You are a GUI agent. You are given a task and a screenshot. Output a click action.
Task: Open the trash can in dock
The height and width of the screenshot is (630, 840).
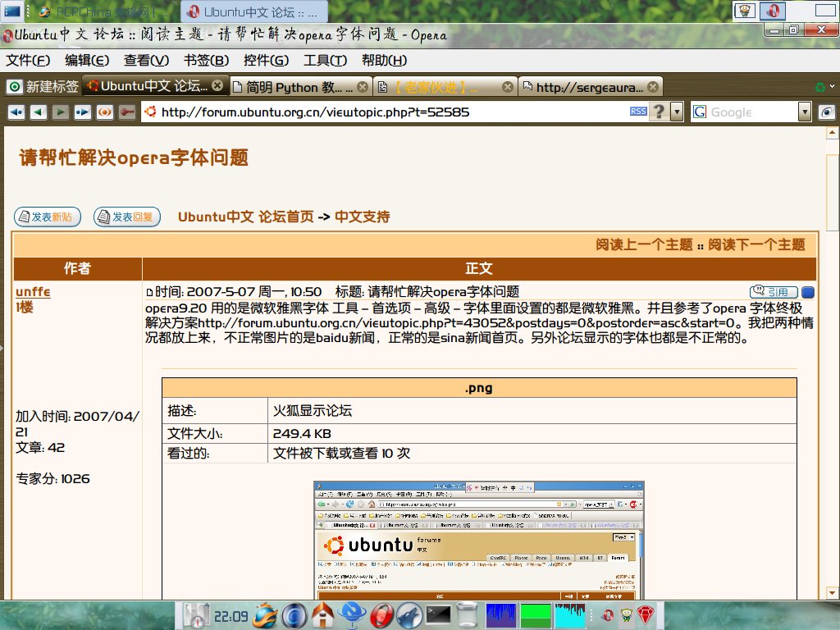pyautogui.click(x=467, y=615)
